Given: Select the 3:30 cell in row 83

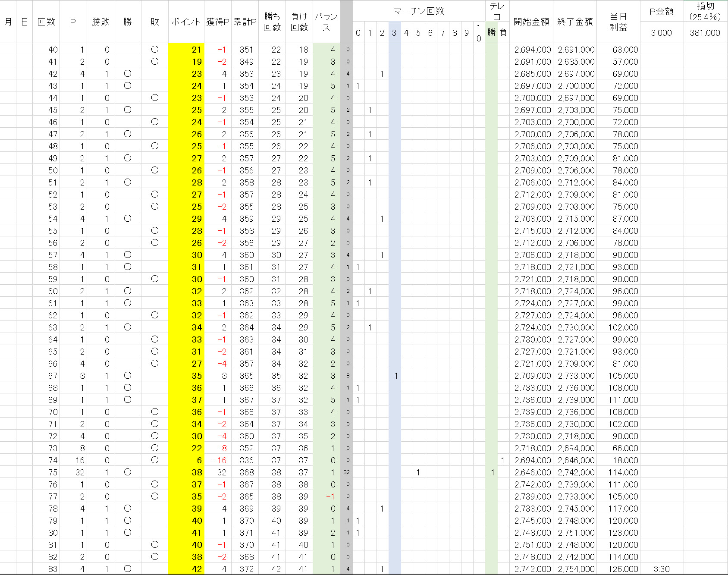Looking at the screenshot, I should (x=662, y=569).
